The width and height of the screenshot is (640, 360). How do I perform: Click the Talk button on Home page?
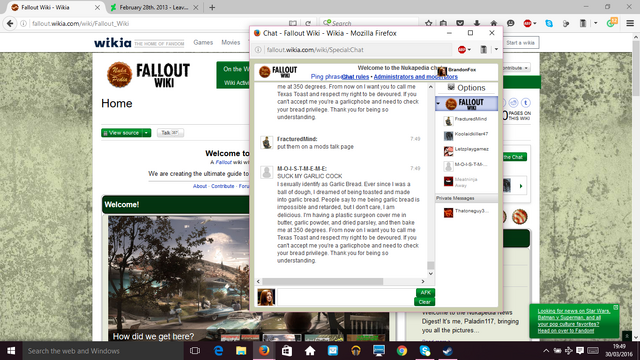click(x=170, y=133)
